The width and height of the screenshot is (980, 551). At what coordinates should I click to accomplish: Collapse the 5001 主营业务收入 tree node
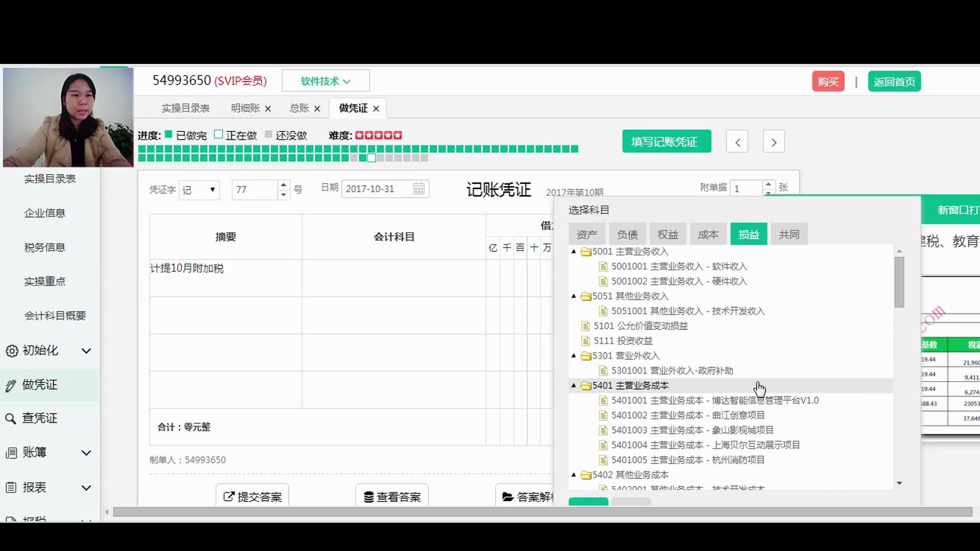[573, 251]
